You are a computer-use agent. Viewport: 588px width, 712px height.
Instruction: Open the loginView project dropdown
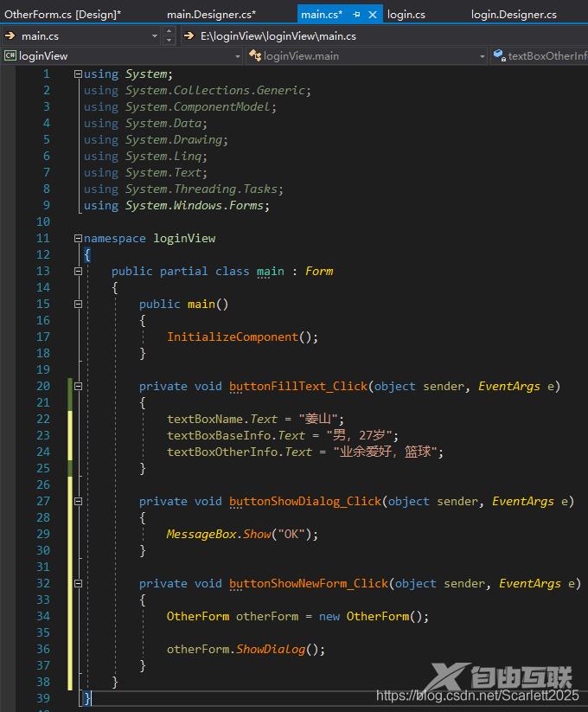coord(238,55)
